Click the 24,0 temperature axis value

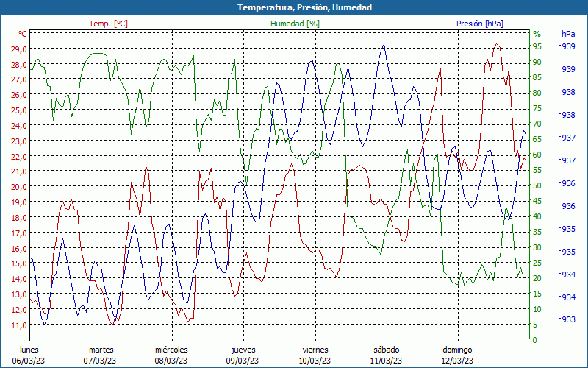[20, 126]
